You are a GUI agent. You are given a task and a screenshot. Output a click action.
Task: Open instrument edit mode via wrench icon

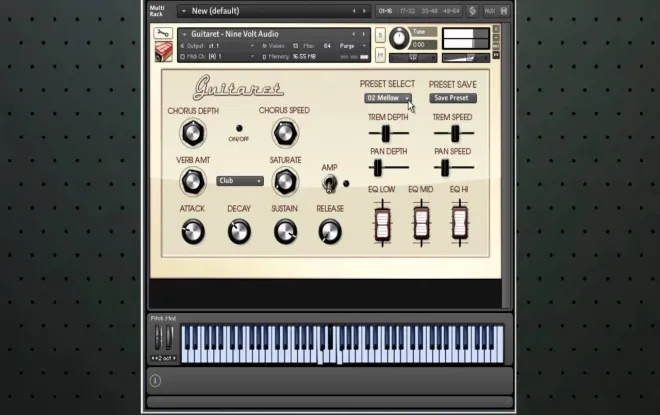pos(162,33)
